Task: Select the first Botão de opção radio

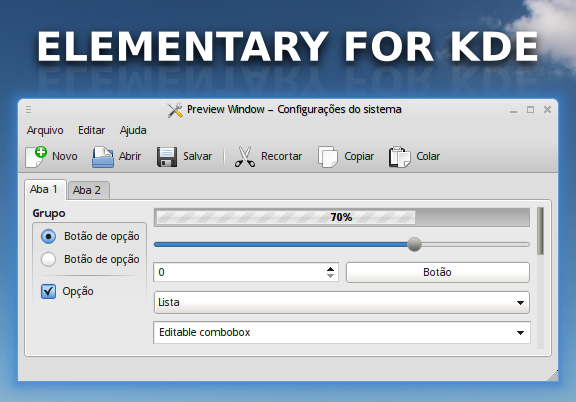Action: click(x=48, y=236)
